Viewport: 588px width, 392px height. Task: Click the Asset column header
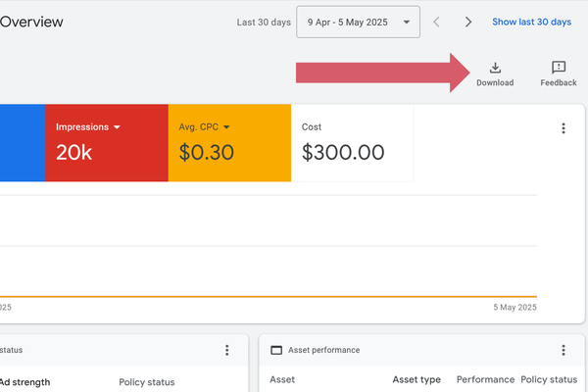pos(282,379)
